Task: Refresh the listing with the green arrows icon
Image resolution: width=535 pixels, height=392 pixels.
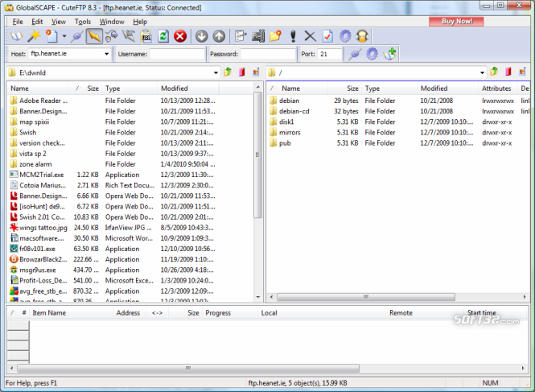Action: [163, 36]
